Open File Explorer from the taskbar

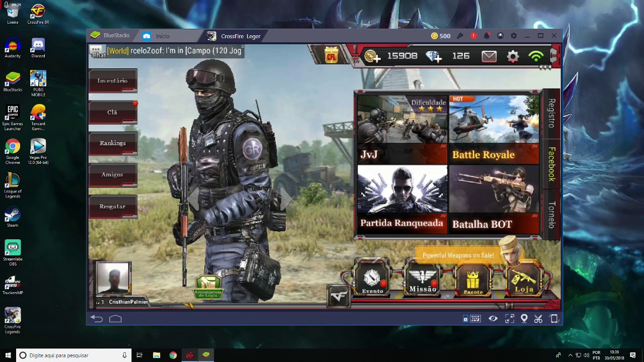coord(156,355)
